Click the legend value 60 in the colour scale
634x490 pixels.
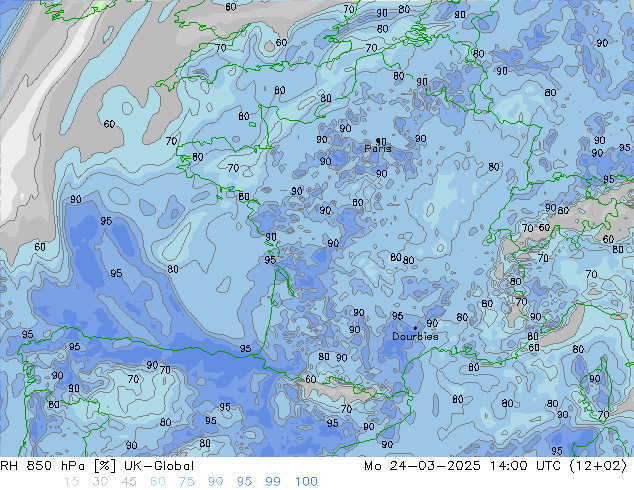coord(158,482)
